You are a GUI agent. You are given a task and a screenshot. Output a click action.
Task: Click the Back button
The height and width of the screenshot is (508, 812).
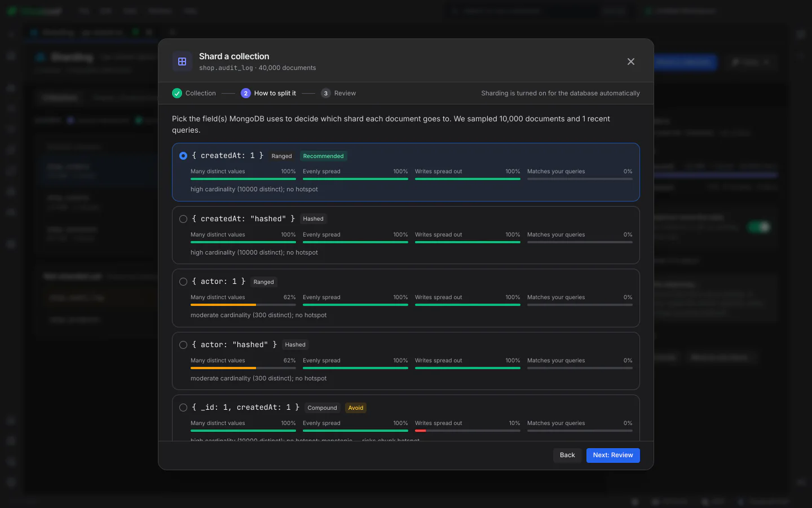coord(567,456)
